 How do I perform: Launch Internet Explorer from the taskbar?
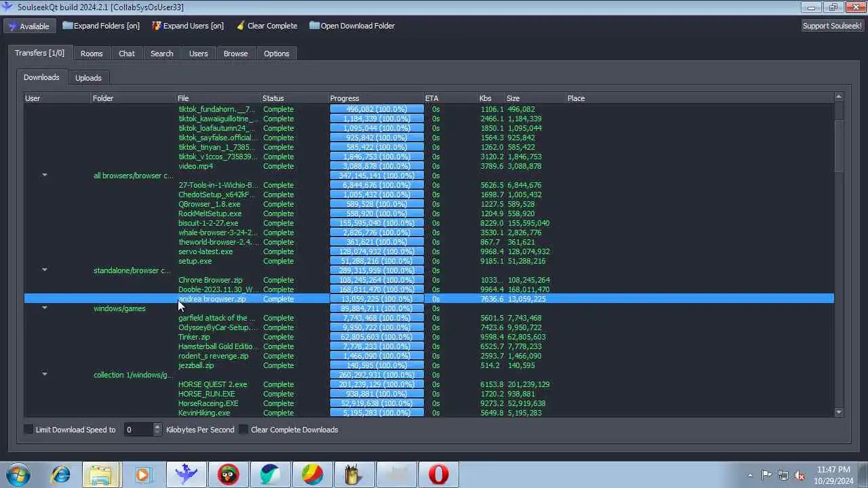(x=61, y=474)
